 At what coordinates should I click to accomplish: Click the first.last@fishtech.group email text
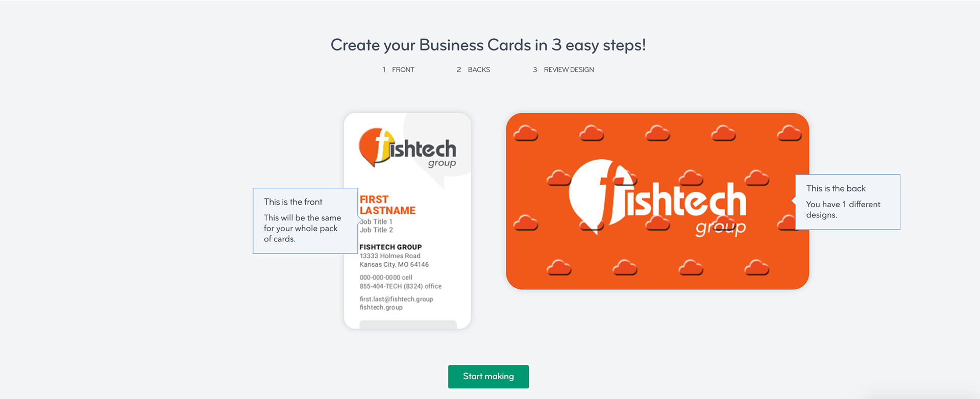click(x=396, y=299)
